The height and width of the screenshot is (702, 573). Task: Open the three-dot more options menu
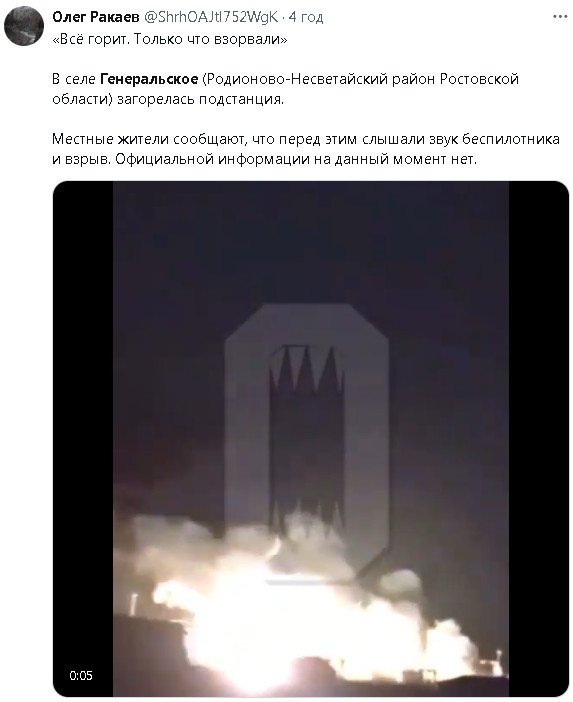(560, 17)
